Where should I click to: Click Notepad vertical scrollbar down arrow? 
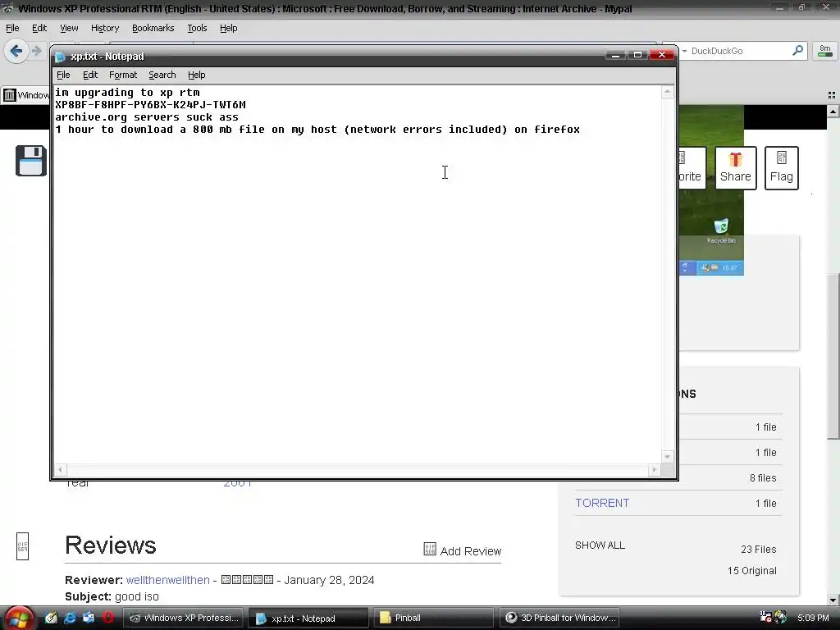pos(668,457)
